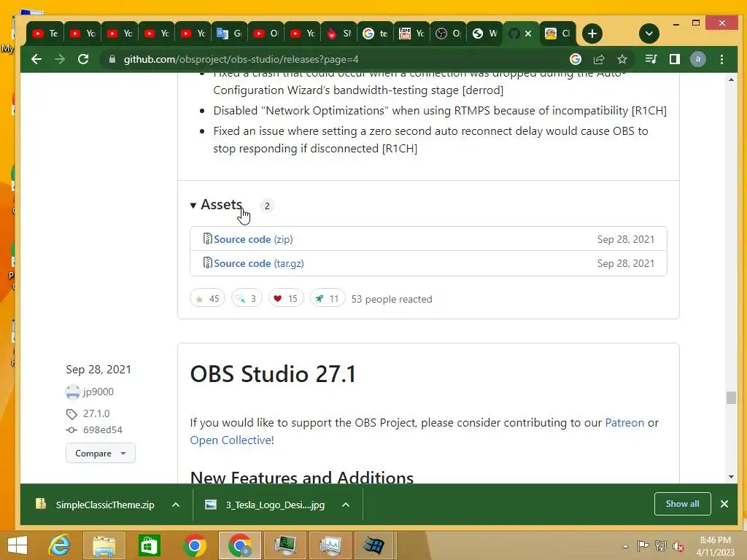Screen dimensions: 747x560
Task: Click the jp9000 avatar image
Action: tap(72, 392)
